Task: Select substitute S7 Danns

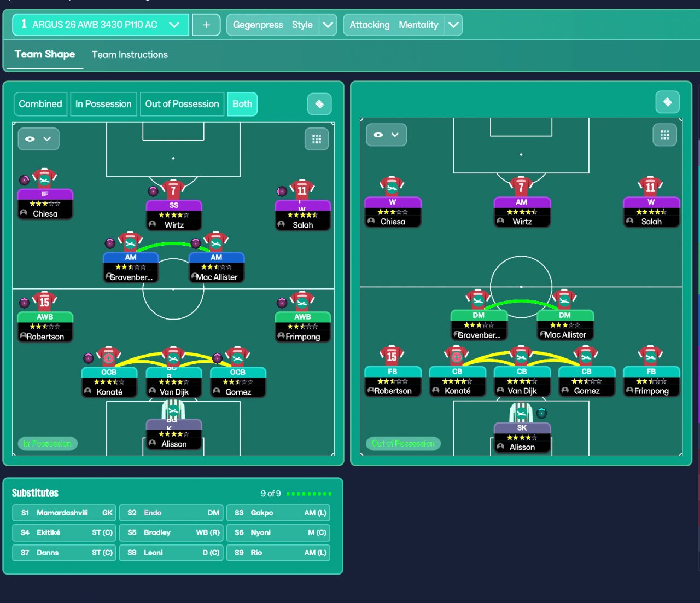Action: [x=65, y=553]
